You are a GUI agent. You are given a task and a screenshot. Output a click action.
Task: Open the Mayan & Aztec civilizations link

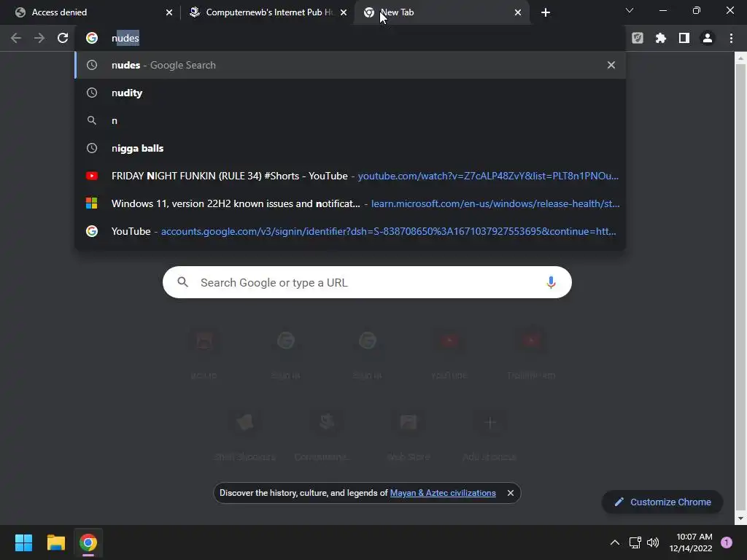[443, 493]
